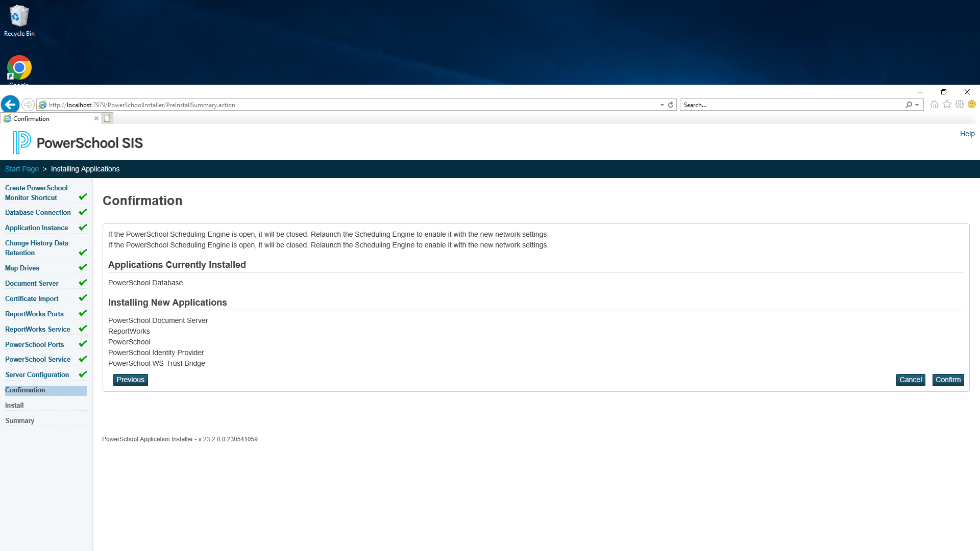This screenshot has width=980, height=551.
Task: Click the Server Configuration green checkmark
Action: tap(83, 374)
